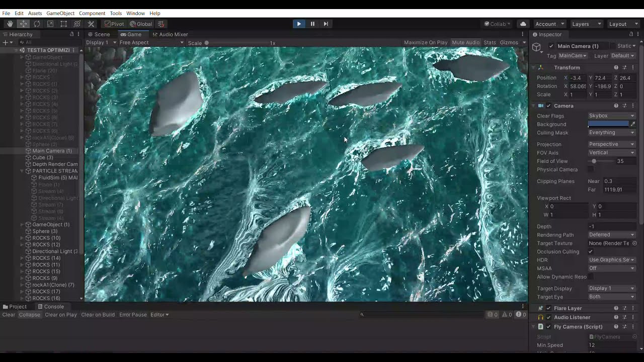
Task: Lock the Hierarchy panel
Action: (x=71, y=34)
